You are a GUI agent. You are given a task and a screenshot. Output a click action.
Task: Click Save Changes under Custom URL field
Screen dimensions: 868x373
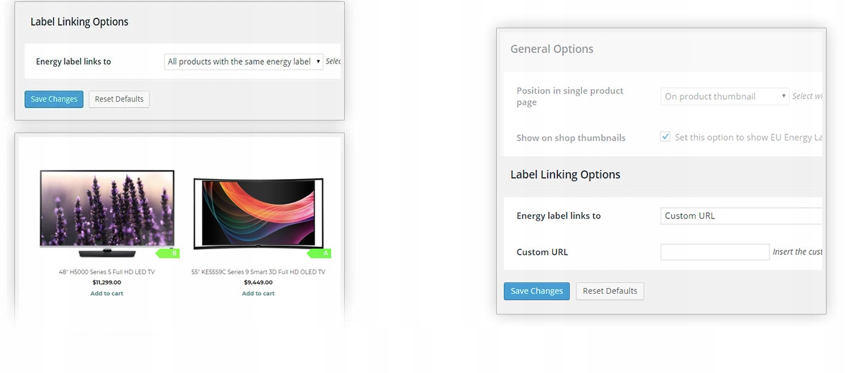click(x=536, y=291)
